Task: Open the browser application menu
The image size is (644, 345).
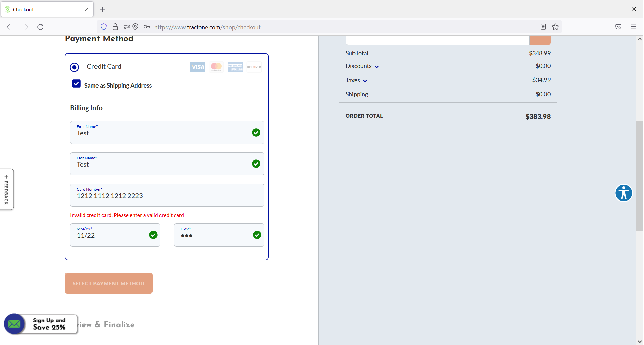Action: (633, 27)
